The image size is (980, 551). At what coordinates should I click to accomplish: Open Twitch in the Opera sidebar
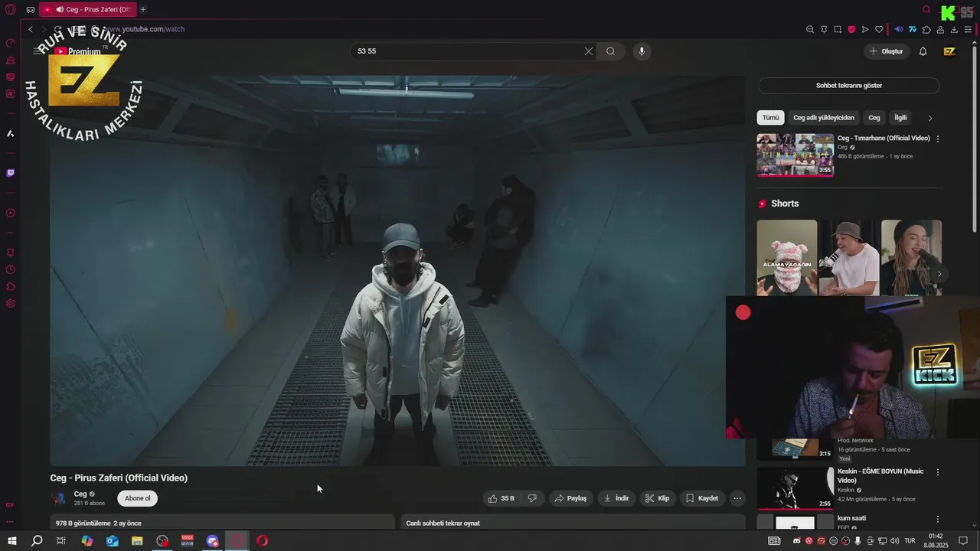11,173
